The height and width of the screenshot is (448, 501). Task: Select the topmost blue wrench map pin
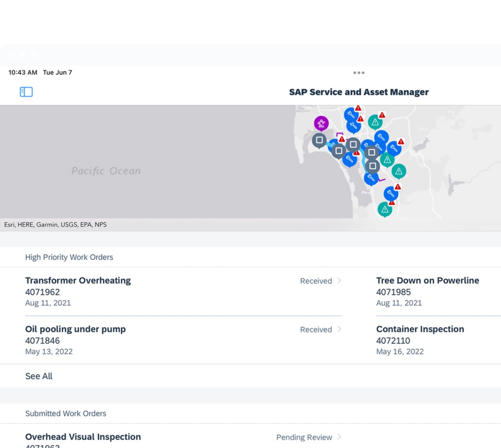[351, 115]
